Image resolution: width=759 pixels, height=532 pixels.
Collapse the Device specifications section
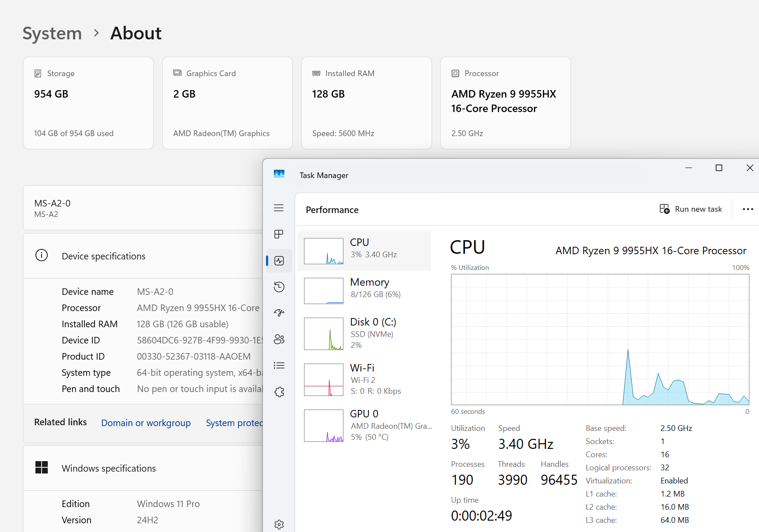coord(104,256)
